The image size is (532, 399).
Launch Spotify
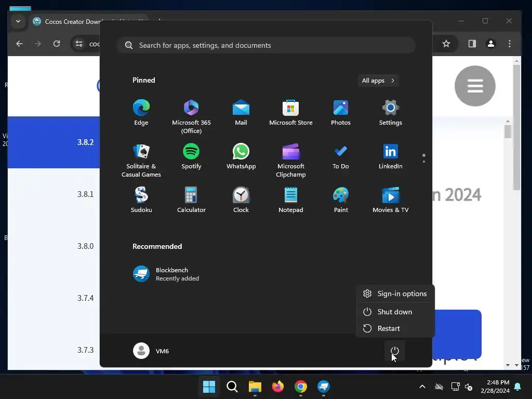(191, 156)
